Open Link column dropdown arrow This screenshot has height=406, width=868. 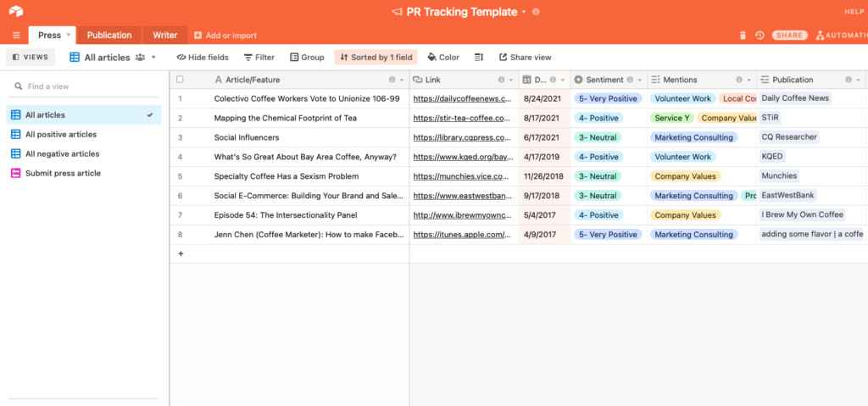(510, 80)
